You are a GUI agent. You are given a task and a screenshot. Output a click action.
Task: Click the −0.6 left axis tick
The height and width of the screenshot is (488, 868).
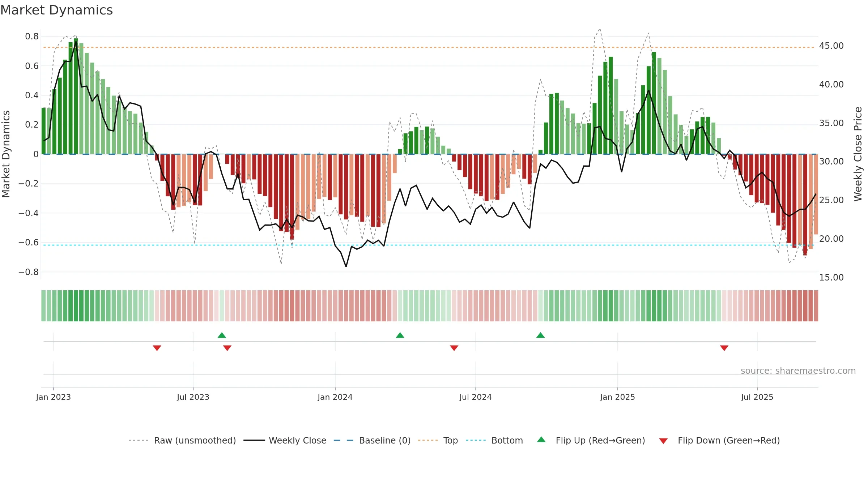pyautogui.click(x=29, y=243)
